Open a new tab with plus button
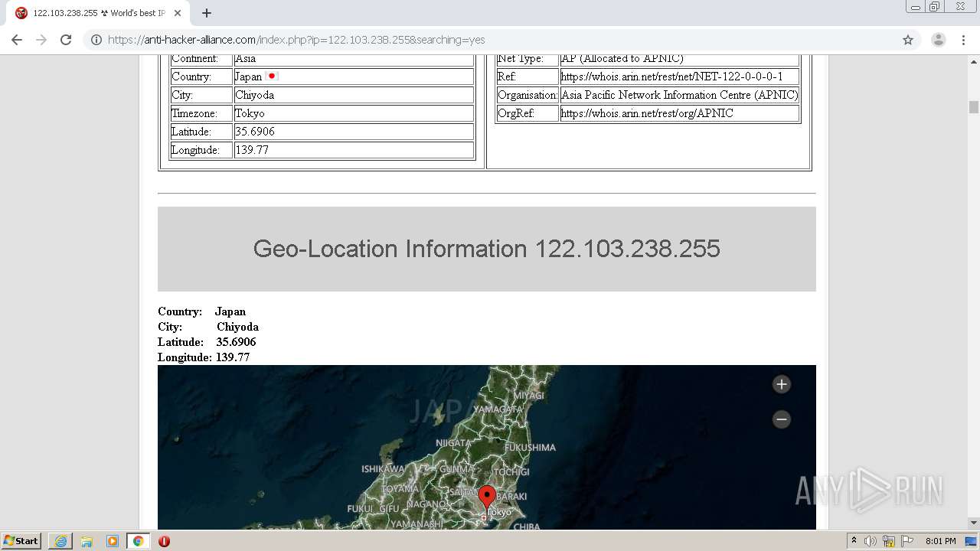Screen dimensions: 980x551 tap(207, 13)
